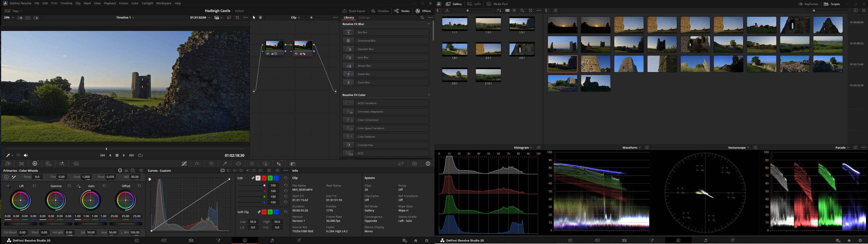This screenshot has width=868, height=244.
Task: Switch to the Media Pool tab
Action: tap(497, 4)
